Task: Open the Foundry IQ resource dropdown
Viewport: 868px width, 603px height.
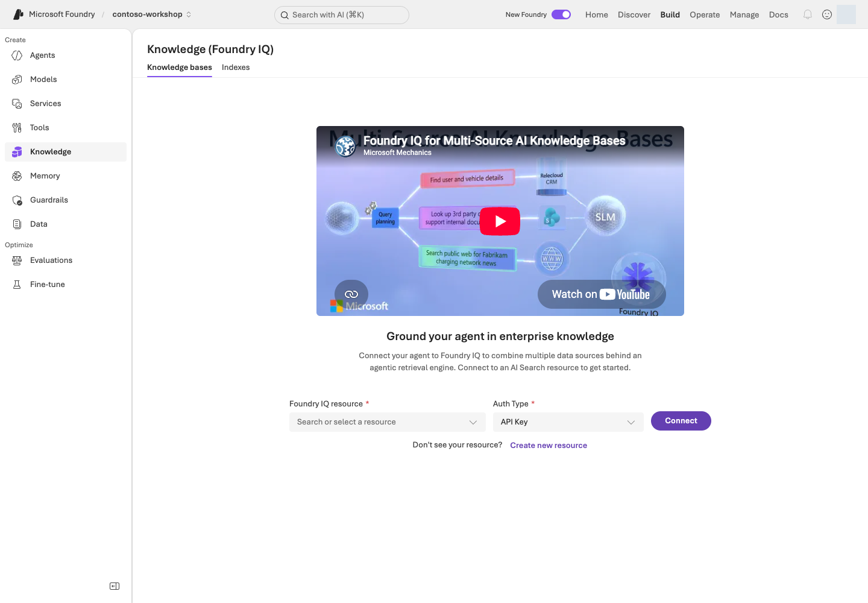Action: pos(388,422)
